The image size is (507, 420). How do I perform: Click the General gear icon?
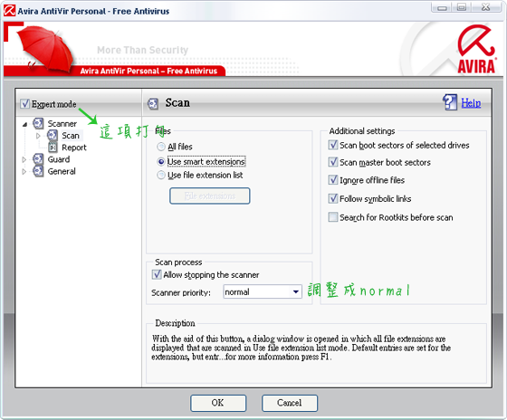38,171
